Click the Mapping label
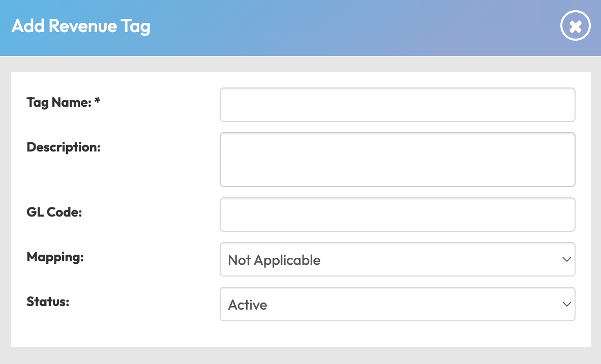Screen dimensions: 601x364 55,257
